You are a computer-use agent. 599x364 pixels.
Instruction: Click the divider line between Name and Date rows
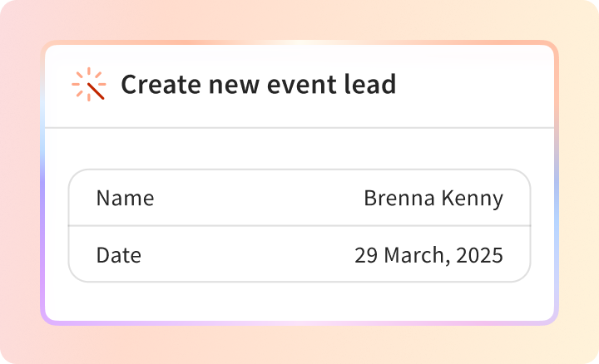(299, 226)
